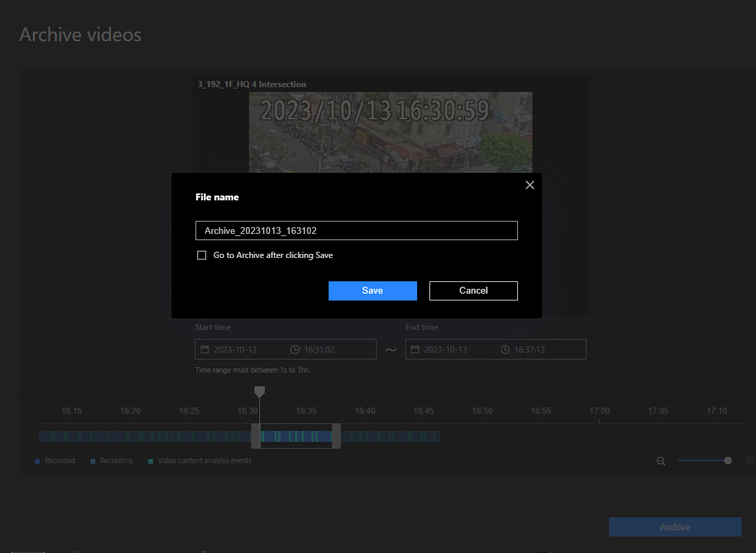This screenshot has height=553, width=756.
Task: Click the intersection camera video preview
Action: click(390, 132)
